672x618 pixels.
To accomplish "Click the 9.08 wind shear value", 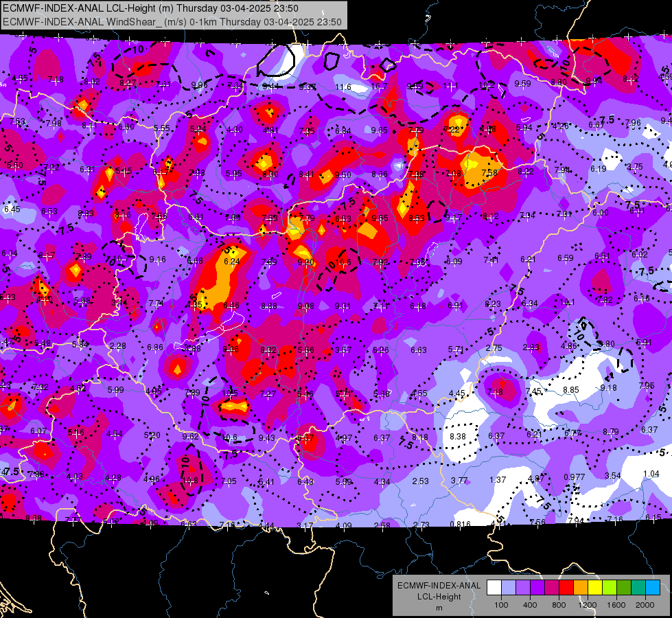I will tap(305, 306).
